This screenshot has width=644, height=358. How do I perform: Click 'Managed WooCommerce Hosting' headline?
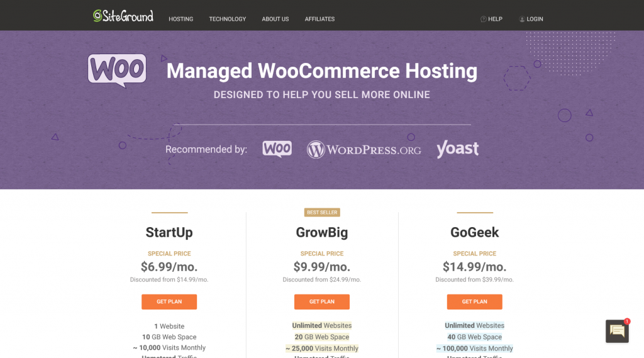(322, 70)
